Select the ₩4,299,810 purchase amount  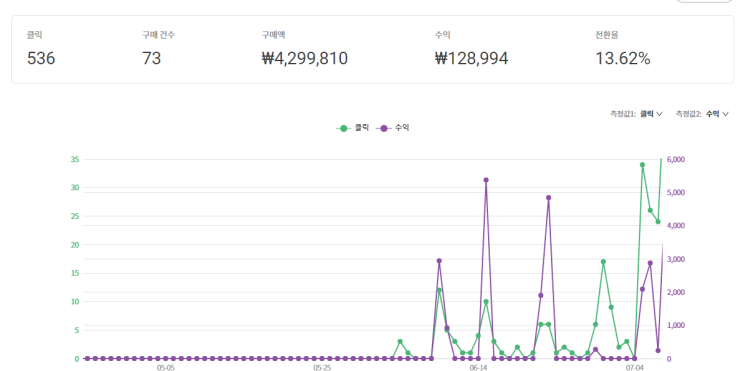305,58
